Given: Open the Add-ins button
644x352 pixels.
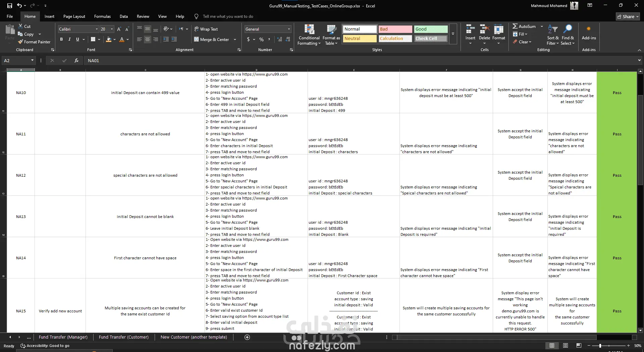Looking at the screenshot, I should (x=589, y=33).
